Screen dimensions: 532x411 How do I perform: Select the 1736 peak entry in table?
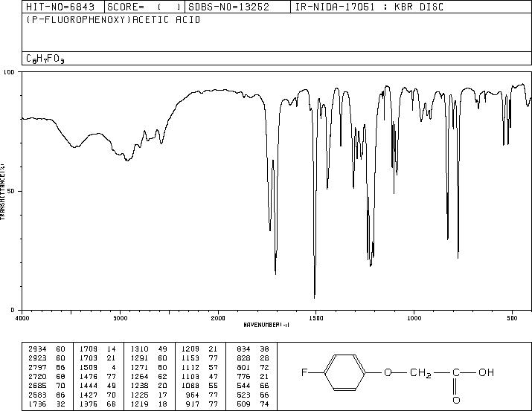[47, 404]
